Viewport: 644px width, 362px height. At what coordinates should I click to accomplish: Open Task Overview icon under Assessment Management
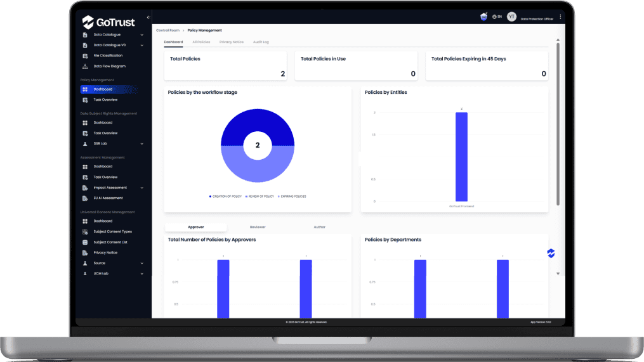tap(85, 178)
